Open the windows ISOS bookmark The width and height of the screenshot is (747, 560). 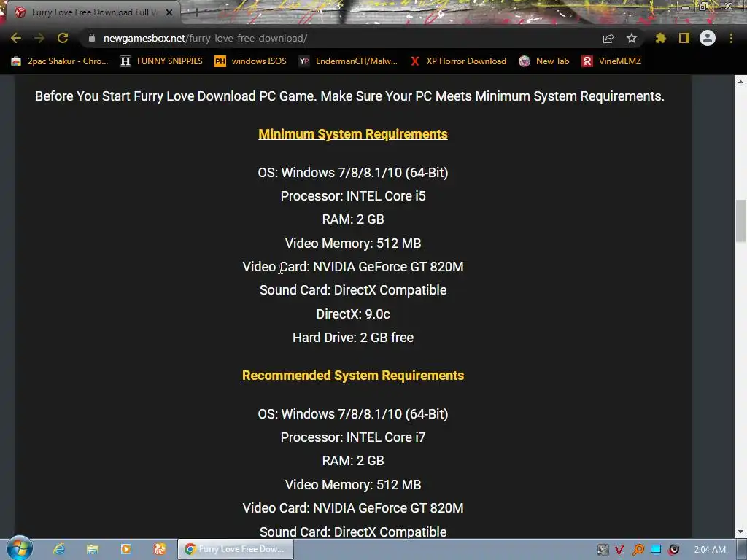(x=251, y=61)
